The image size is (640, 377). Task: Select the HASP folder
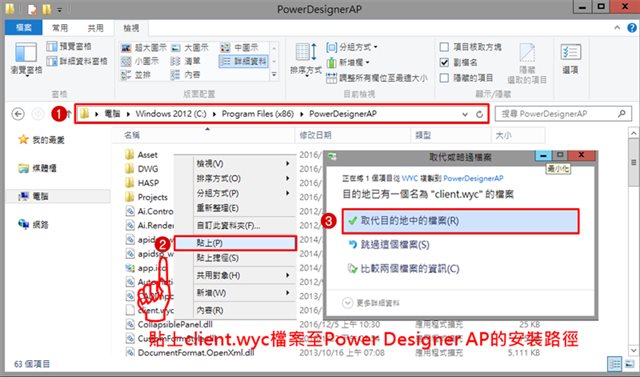click(142, 183)
